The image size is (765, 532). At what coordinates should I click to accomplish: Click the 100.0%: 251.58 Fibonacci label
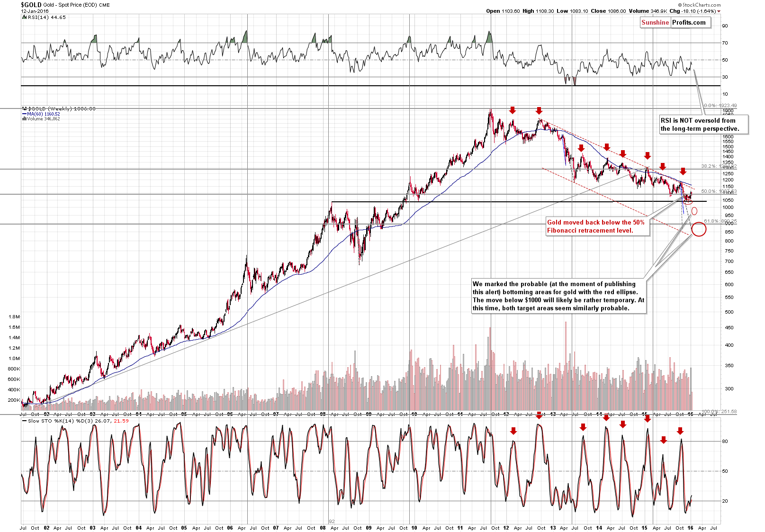pyautogui.click(x=719, y=411)
